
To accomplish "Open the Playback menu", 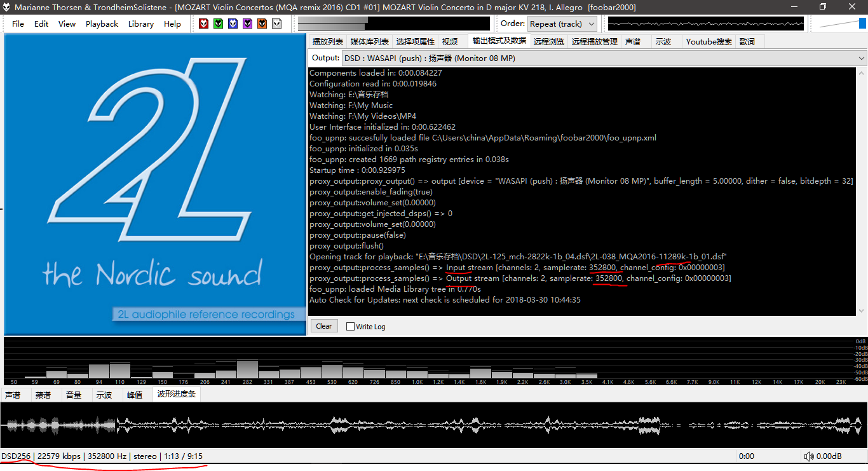I will pos(102,24).
